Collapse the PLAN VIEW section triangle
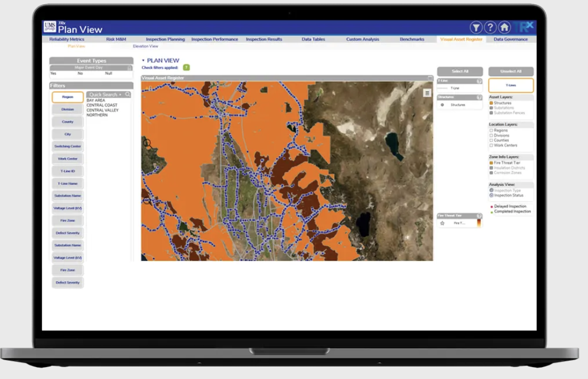This screenshot has width=588, height=379. 143,61
